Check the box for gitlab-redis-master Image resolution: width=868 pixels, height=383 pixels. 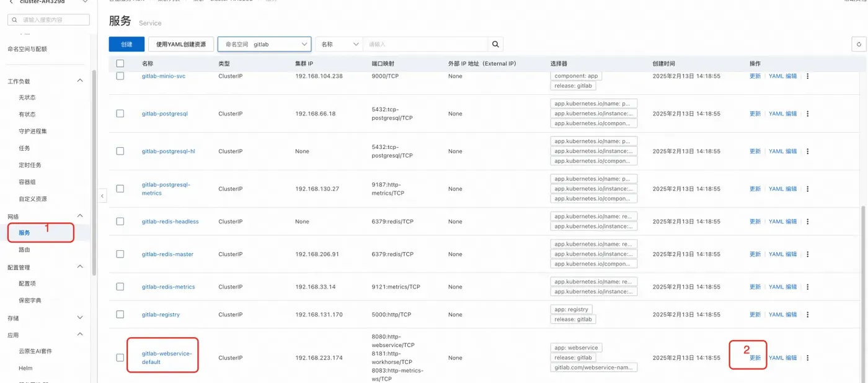click(120, 254)
